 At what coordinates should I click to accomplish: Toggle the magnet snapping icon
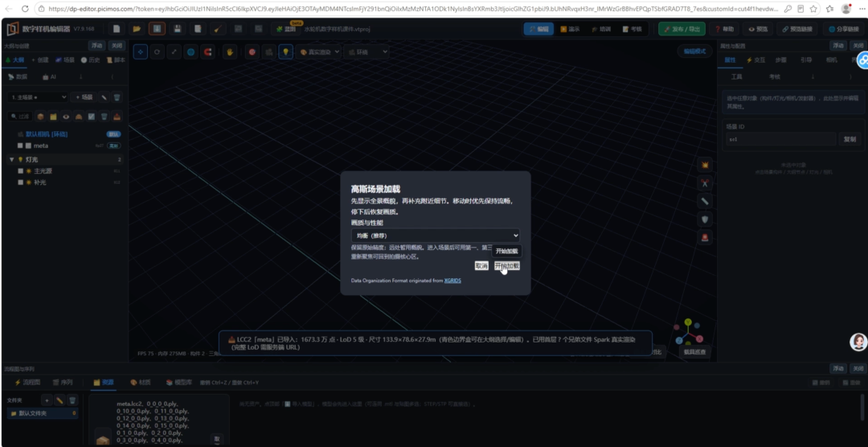[208, 51]
